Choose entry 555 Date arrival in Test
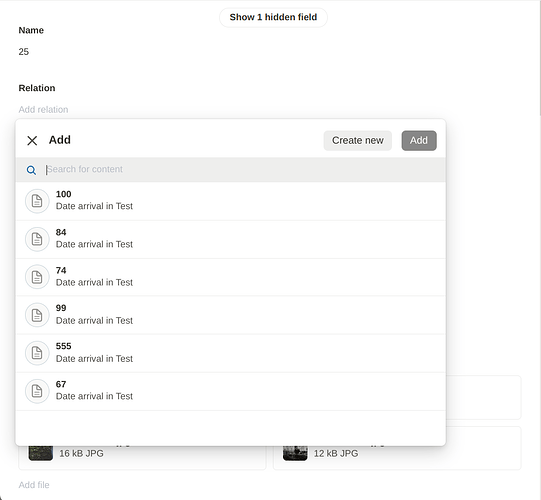 pos(230,353)
